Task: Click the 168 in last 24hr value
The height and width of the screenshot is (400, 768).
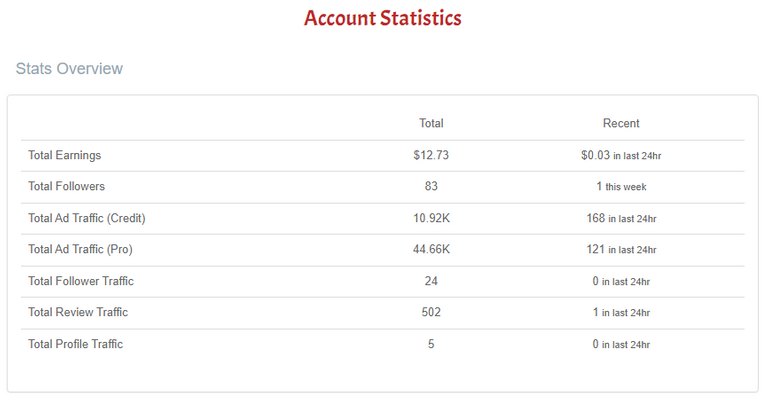Action: [x=621, y=218]
